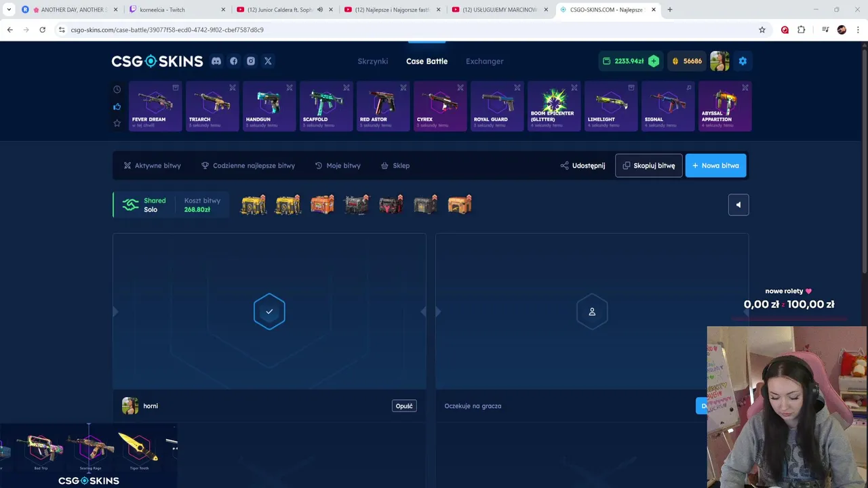
Task: Toggle sound with the speaker button
Action: [x=738, y=205]
